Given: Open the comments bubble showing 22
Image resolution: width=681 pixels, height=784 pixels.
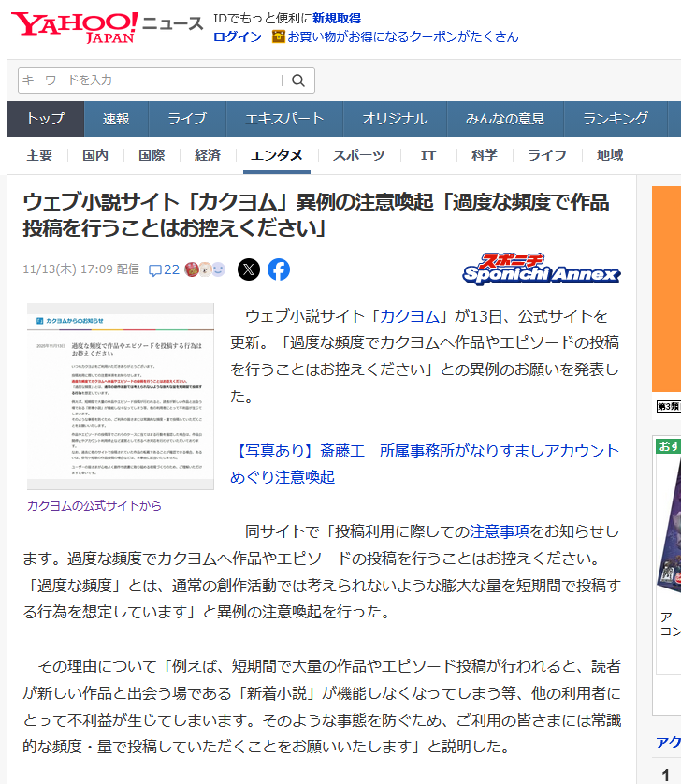Looking at the screenshot, I should click(164, 269).
